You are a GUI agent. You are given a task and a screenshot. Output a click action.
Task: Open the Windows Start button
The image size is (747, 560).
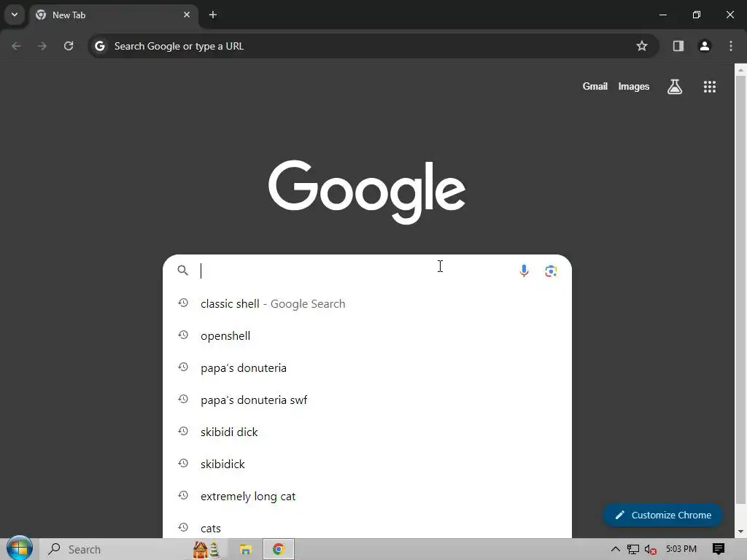(x=19, y=548)
